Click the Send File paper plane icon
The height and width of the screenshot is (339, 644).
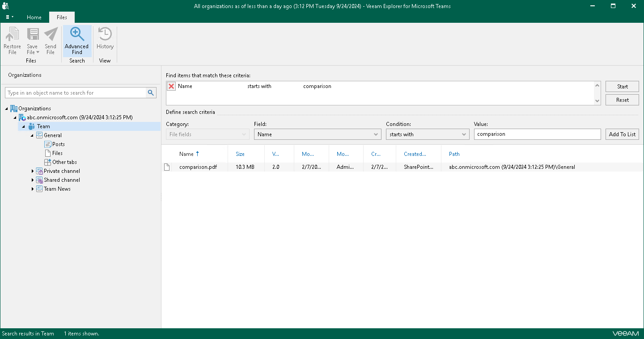coord(51,35)
